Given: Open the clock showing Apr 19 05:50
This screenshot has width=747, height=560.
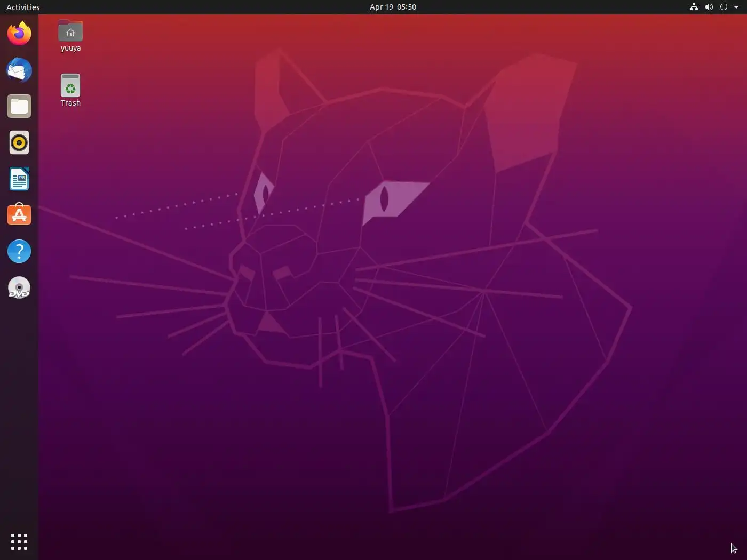Looking at the screenshot, I should tap(393, 7).
